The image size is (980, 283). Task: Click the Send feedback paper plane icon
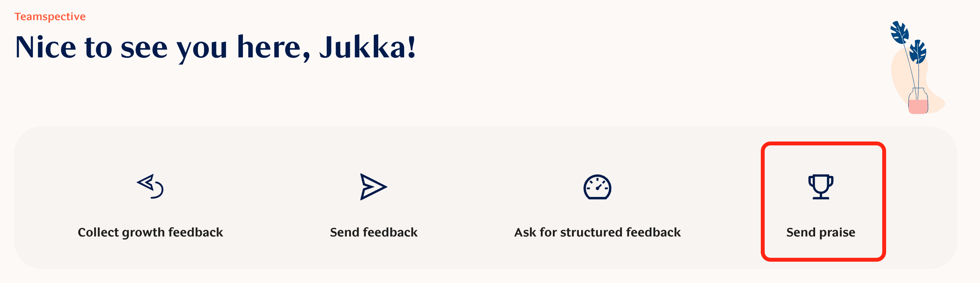pos(373,187)
